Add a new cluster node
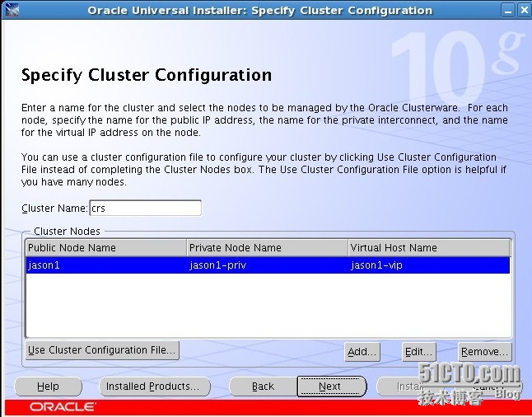Image resolution: width=532 pixels, height=417 pixels. coord(362,352)
